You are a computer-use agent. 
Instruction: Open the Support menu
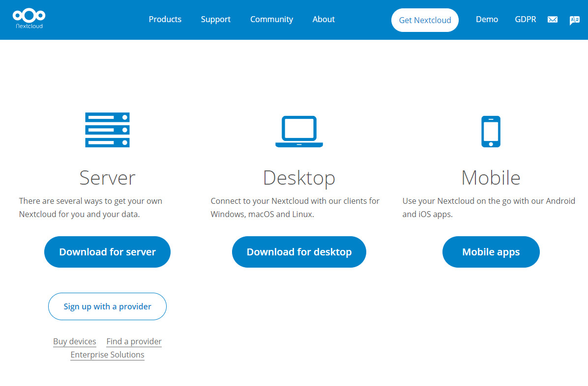coord(216,20)
